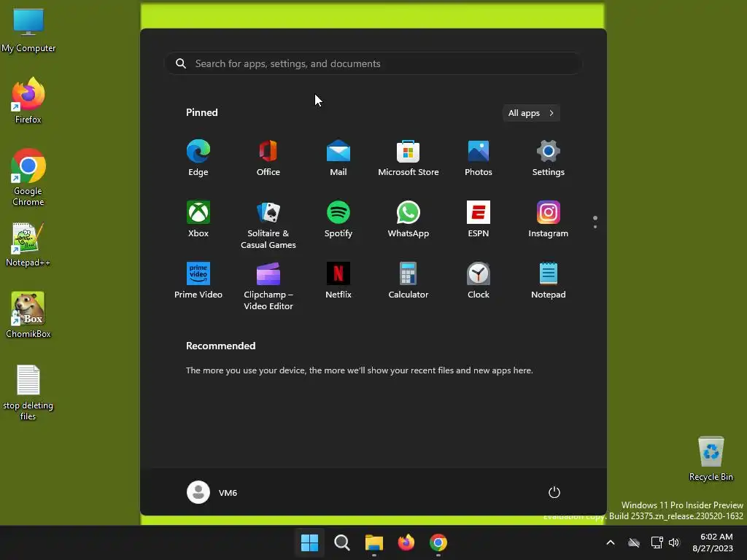Image resolution: width=747 pixels, height=560 pixels.
Task: Open taskbar Search
Action: click(342, 542)
